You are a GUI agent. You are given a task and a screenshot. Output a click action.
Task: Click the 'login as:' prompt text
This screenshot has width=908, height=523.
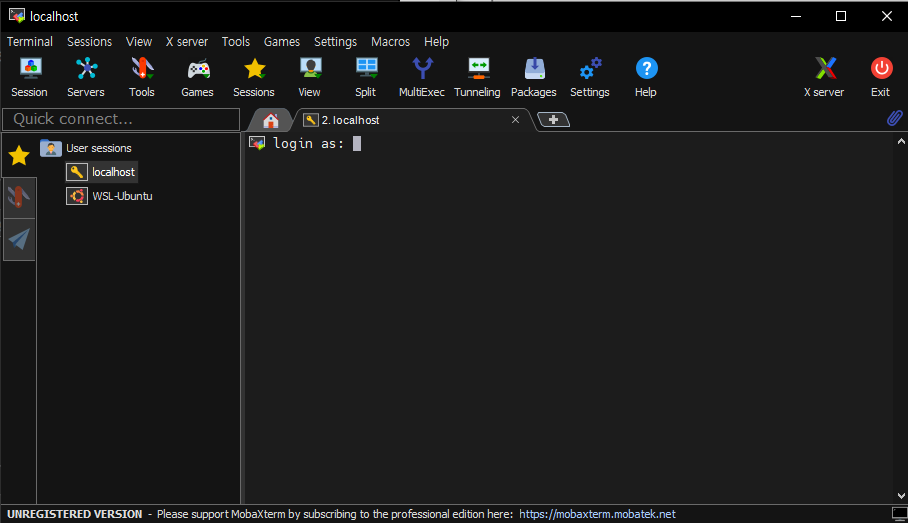tap(308, 144)
